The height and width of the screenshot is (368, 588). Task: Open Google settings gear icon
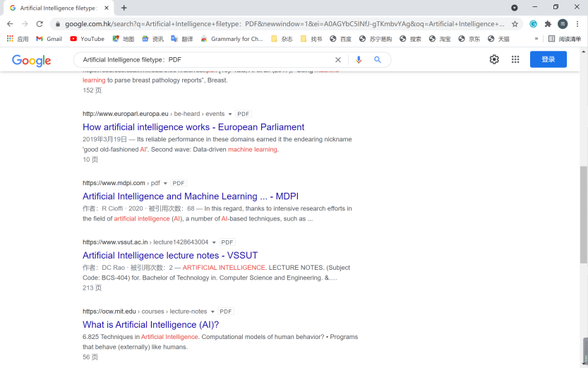coord(494,59)
